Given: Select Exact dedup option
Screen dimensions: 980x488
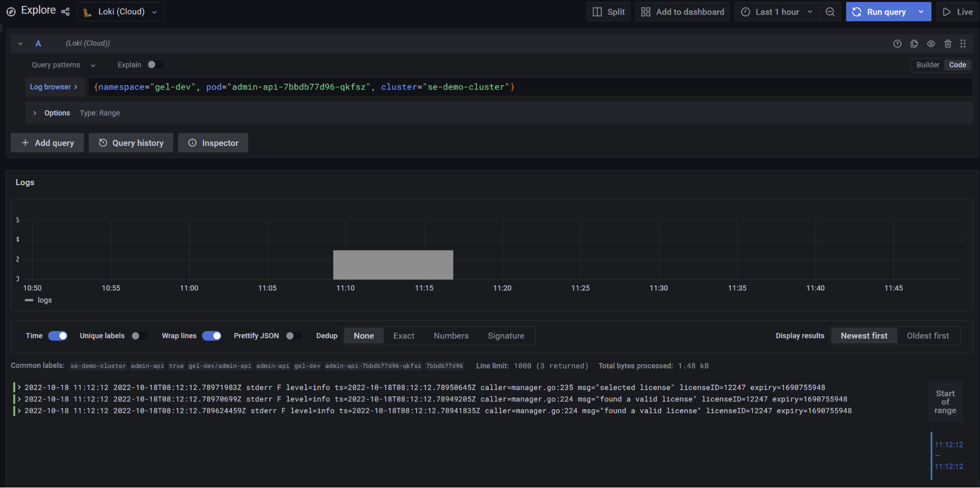Looking at the screenshot, I should point(403,336).
